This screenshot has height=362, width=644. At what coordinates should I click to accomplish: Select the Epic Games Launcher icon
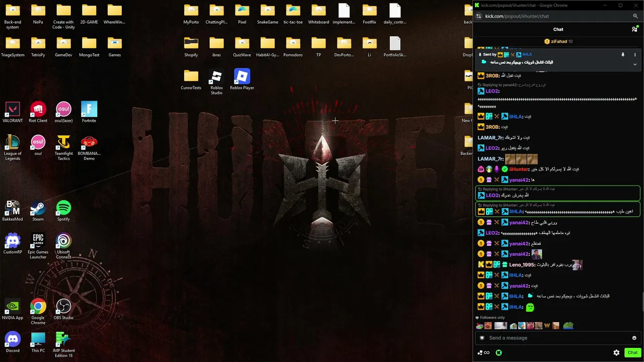38,246
